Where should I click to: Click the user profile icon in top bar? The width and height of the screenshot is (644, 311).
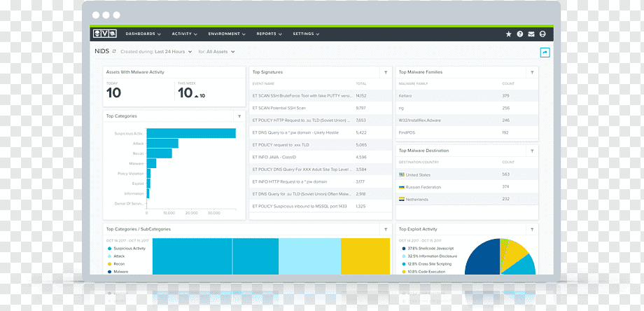[542, 34]
